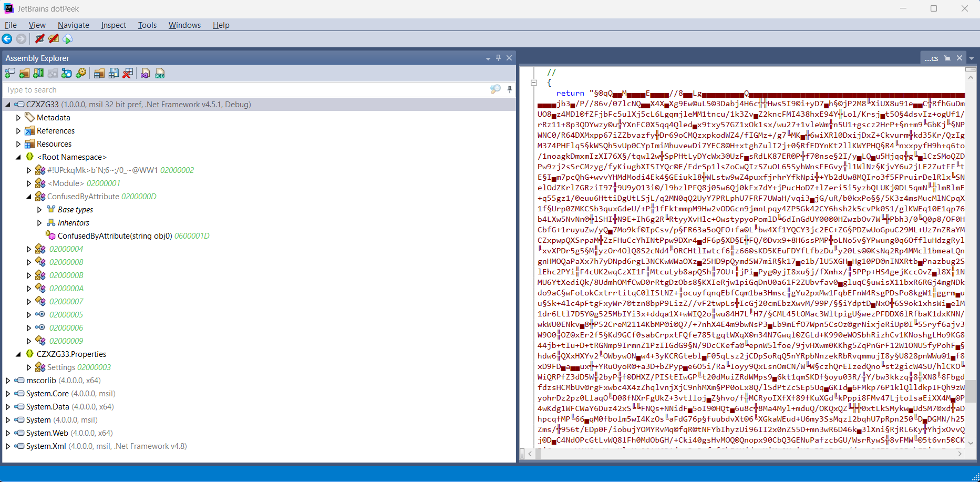Close the ....cs document tab
Viewport: 980px width, 482px height.
tap(960, 58)
